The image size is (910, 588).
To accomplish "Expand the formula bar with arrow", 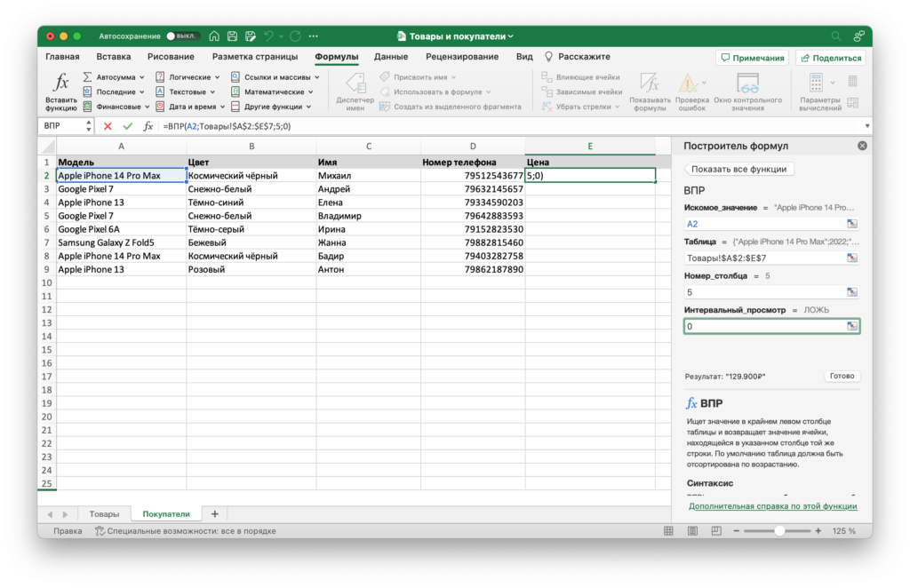I will point(867,126).
